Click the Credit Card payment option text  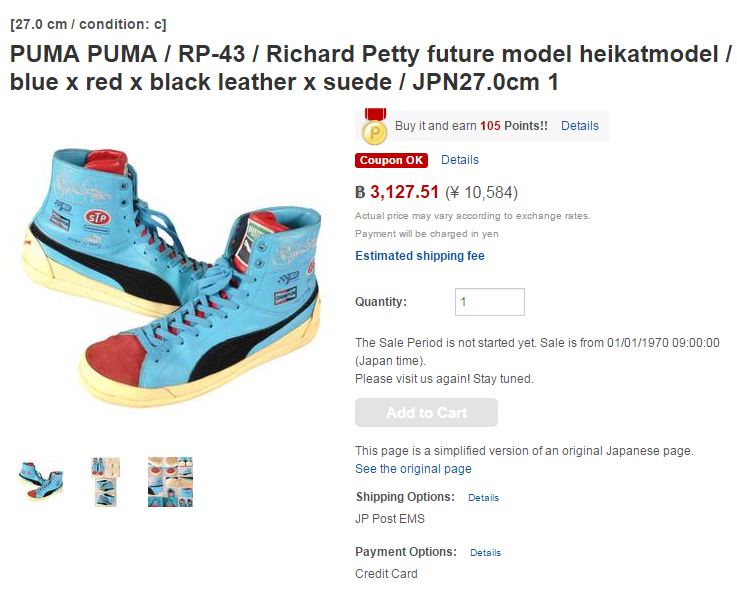(x=386, y=574)
